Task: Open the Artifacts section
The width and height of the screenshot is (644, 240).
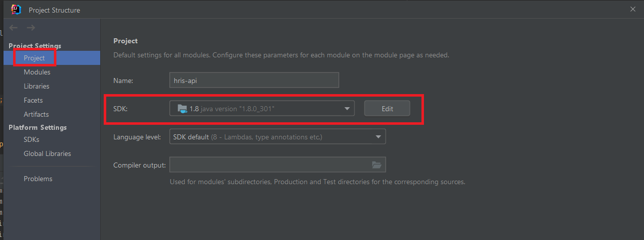Action: 36,114
